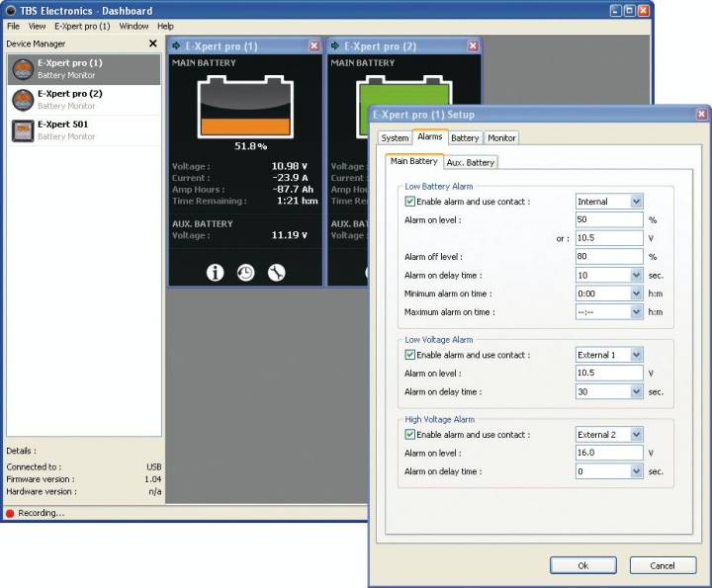Expand the External 1 contact dropdown
The image size is (712, 588).
click(636, 355)
